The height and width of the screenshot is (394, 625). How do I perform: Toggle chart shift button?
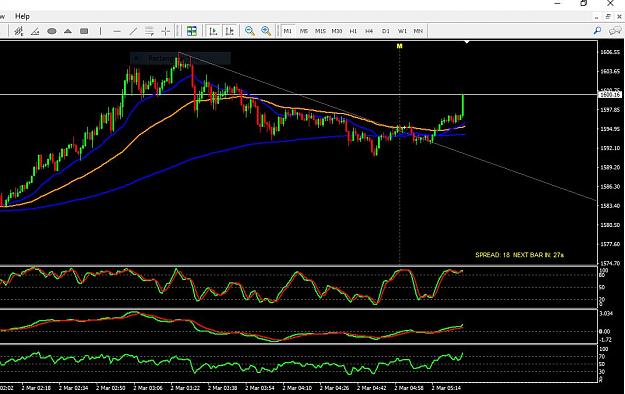(x=230, y=31)
